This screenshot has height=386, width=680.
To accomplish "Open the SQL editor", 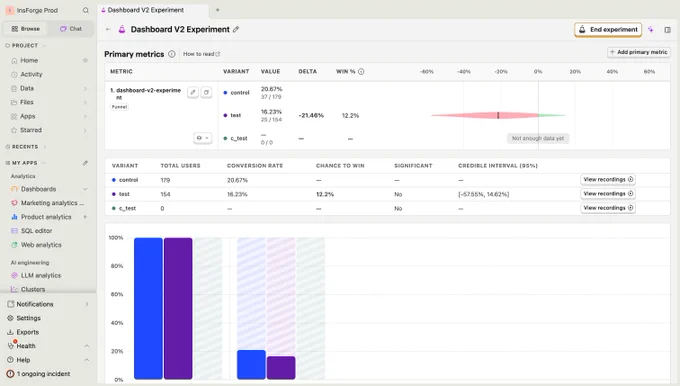I will pos(36,231).
